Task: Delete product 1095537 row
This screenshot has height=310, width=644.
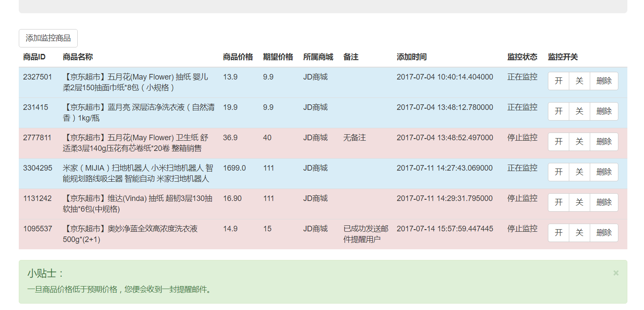Action: [604, 233]
